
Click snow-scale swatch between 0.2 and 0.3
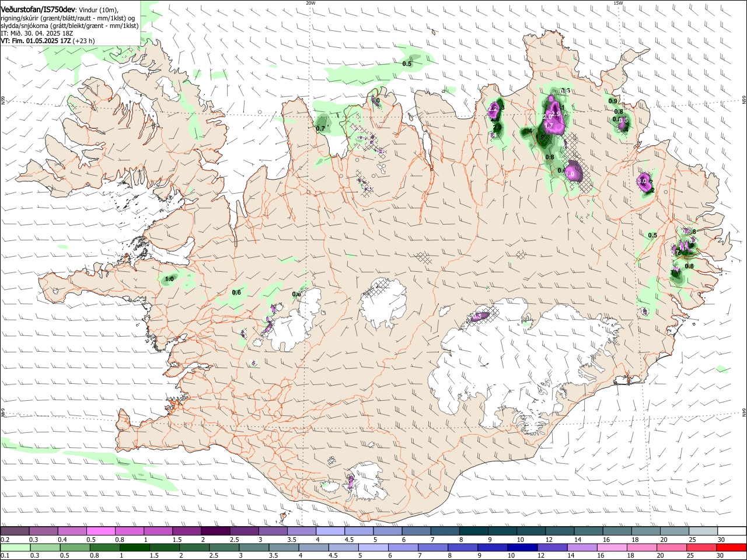(15, 531)
